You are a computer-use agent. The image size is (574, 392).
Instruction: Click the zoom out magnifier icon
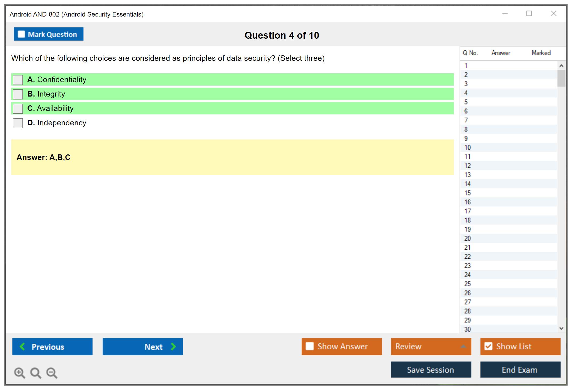(x=52, y=373)
